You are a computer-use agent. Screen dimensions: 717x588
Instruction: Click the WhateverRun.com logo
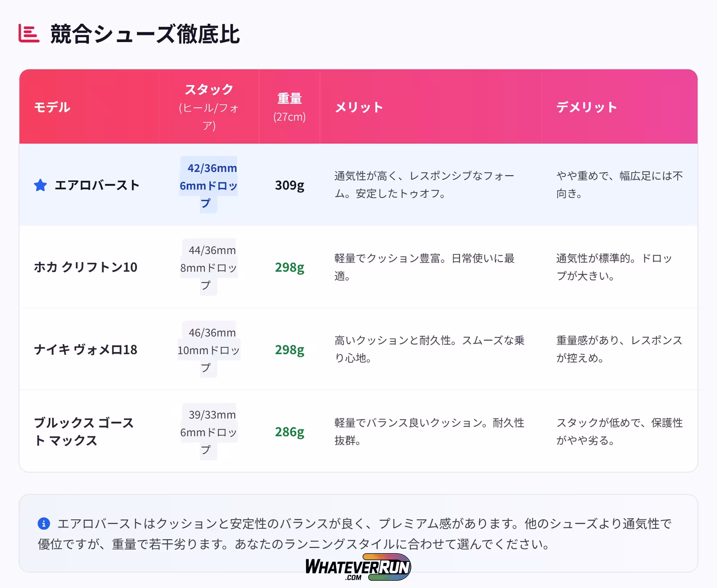coord(358,567)
